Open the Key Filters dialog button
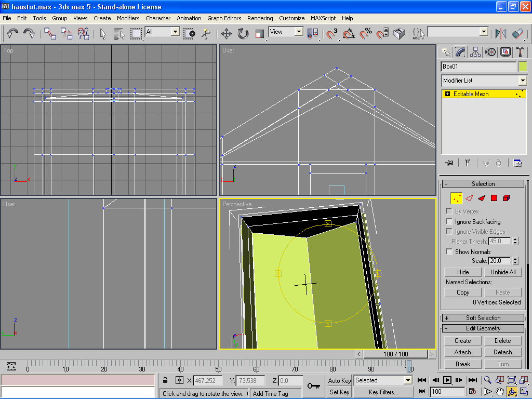Viewport: 532px width, 399px height. 383,392
